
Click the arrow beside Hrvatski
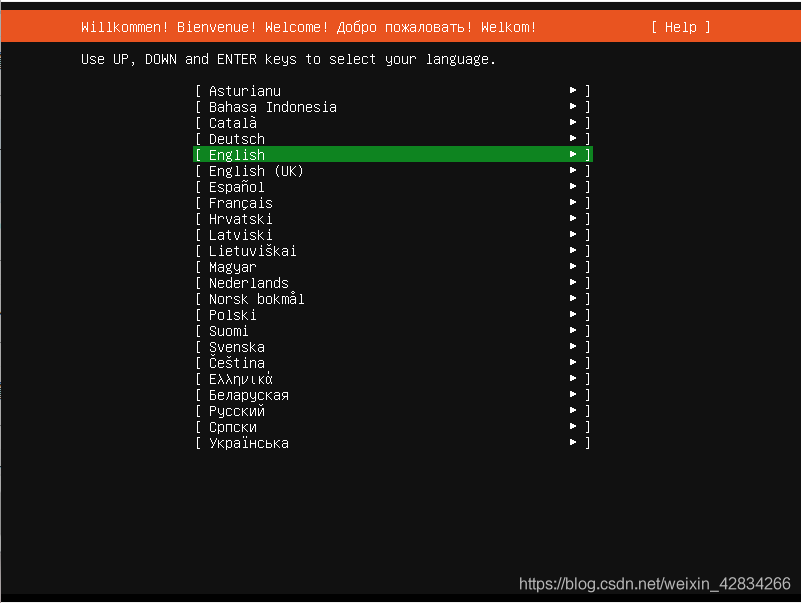[x=573, y=218]
